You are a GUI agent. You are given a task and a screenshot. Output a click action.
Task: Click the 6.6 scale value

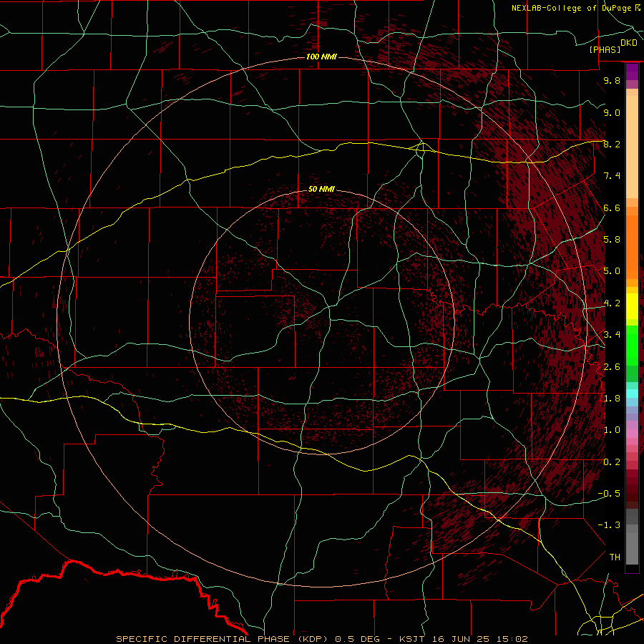pos(612,208)
